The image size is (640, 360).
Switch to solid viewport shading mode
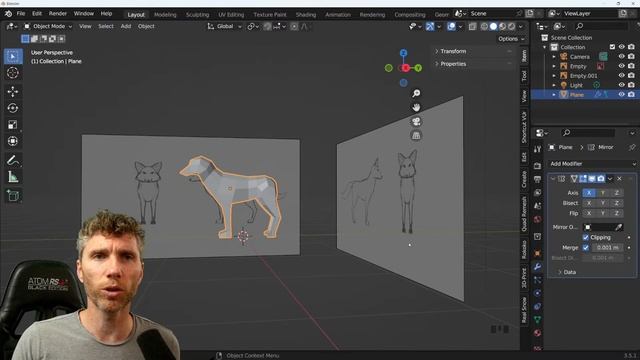point(493,26)
